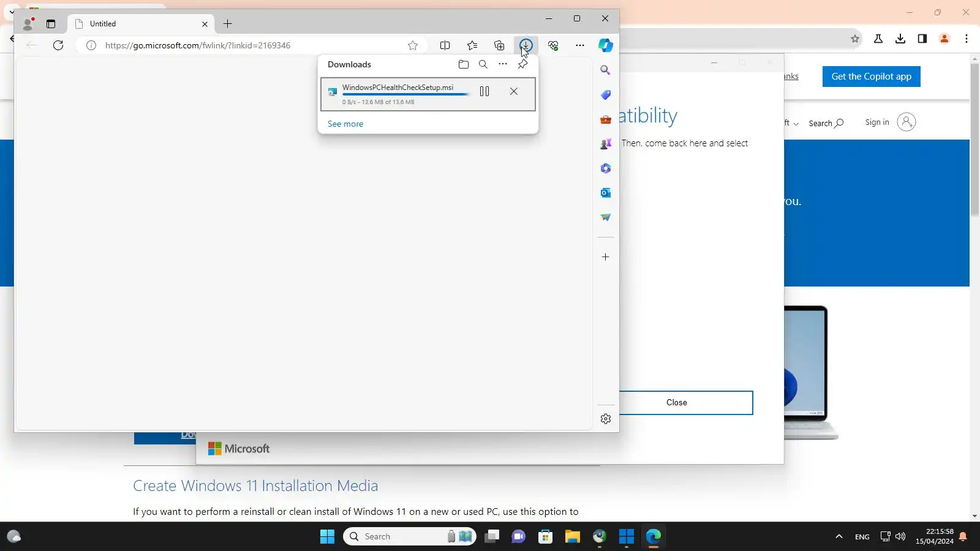Click Create Windows 11 Installation Media heading
Image resolution: width=980 pixels, height=551 pixels.
(255, 485)
